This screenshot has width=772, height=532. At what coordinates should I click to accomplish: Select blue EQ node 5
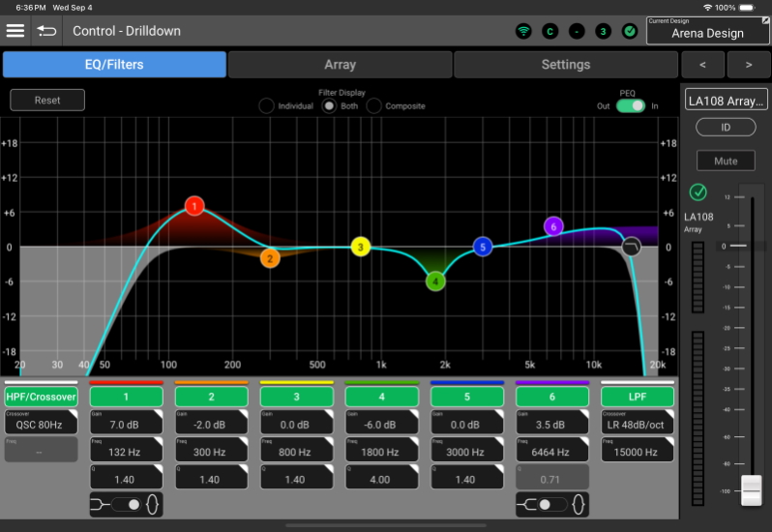pos(483,247)
